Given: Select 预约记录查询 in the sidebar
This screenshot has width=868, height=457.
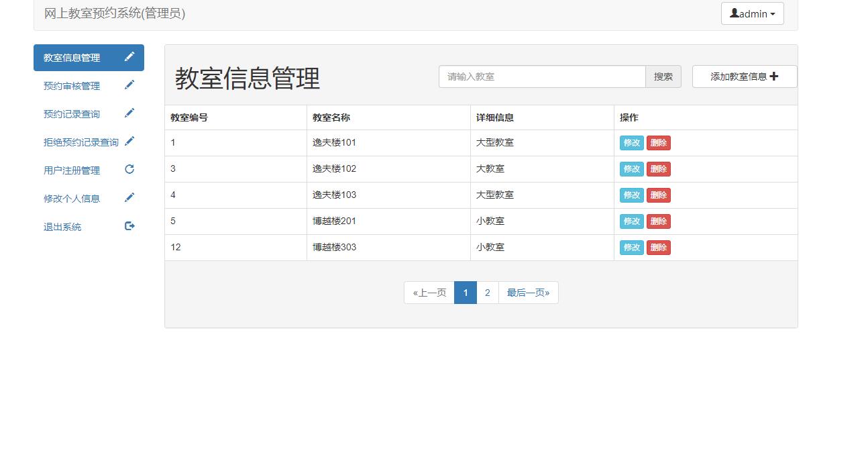Looking at the screenshot, I should (x=71, y=113).
